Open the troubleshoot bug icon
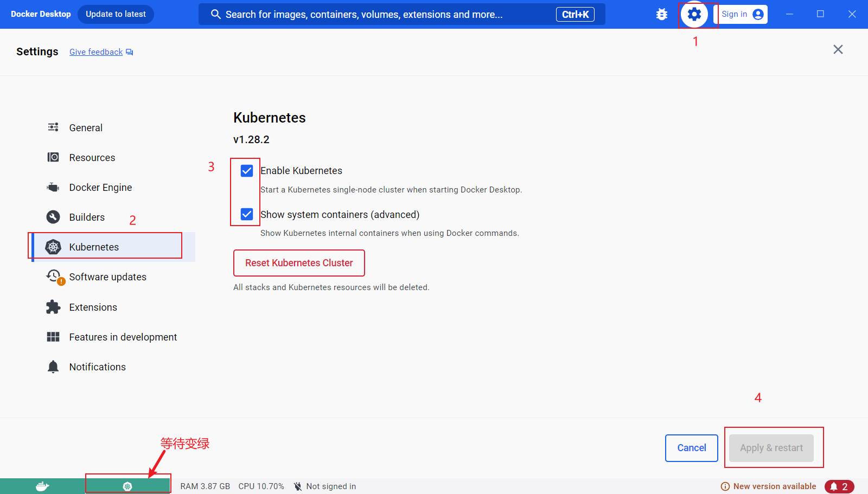This screenshot has width=868, height=494. pyautogui.click(x=661, y=15)
